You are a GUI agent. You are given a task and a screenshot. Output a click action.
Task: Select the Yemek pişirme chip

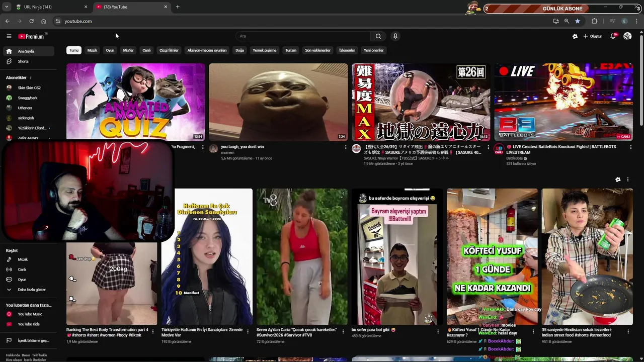(265, 50)
